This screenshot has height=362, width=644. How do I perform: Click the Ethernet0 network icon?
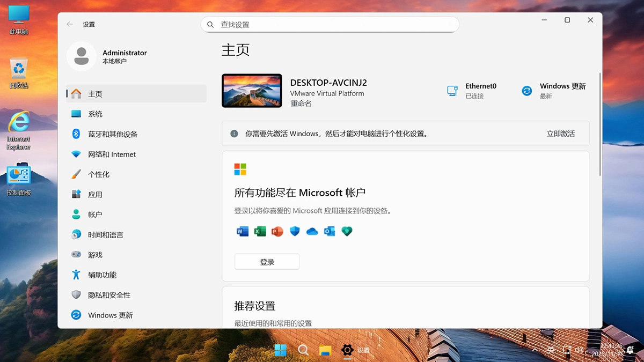click(x=451, y=90)
